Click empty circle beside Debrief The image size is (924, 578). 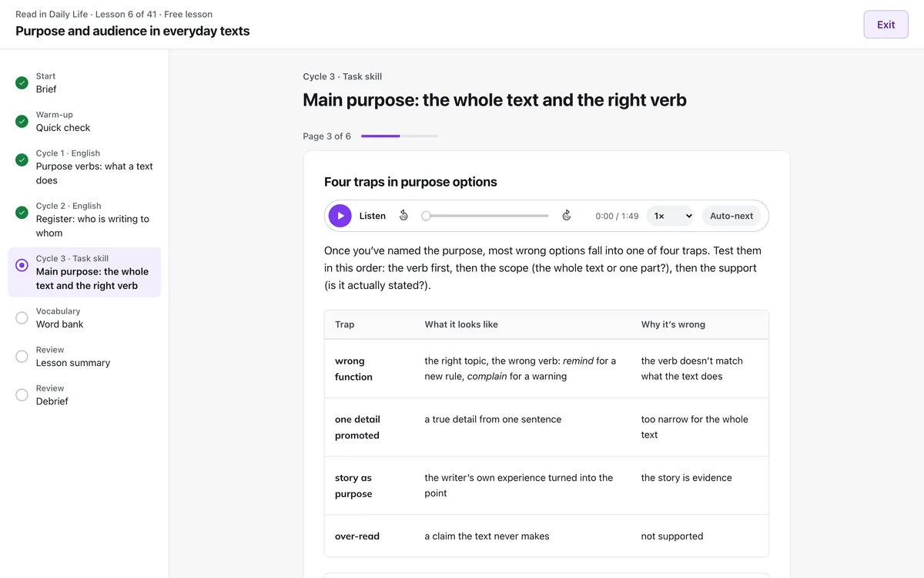click(x=22, y=395)
